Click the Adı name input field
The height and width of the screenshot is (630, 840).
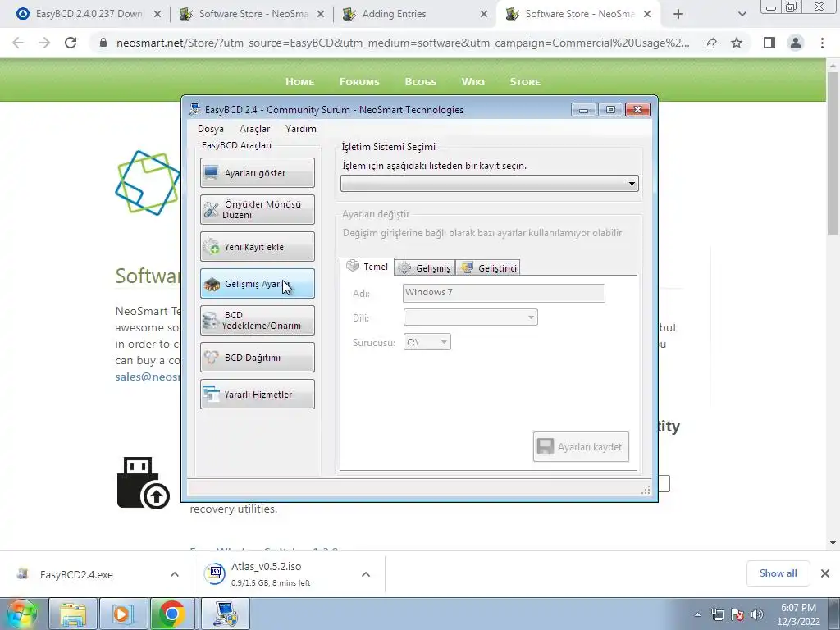504,293
